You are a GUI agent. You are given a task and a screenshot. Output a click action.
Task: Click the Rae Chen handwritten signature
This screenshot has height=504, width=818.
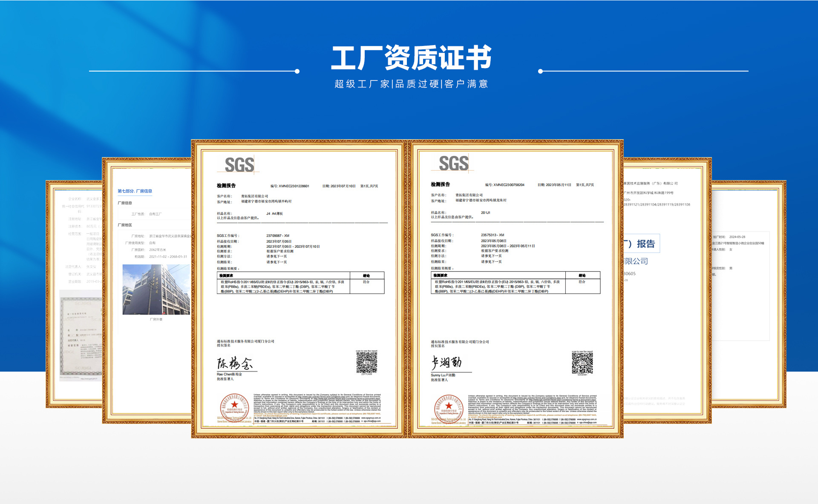pos(235,364)
